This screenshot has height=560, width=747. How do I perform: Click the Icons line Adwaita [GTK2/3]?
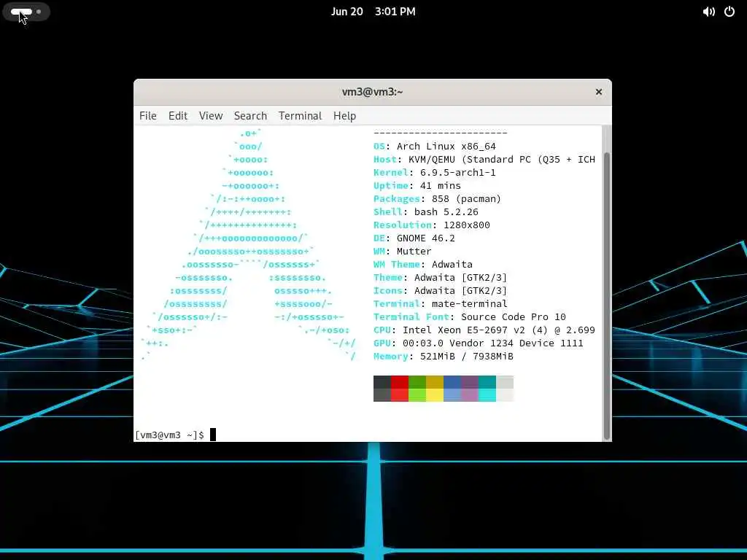tap(440, 290)
